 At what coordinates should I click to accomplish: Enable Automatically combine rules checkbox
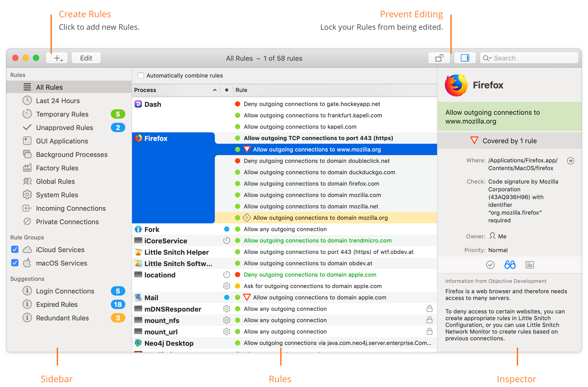coord(141,75)
